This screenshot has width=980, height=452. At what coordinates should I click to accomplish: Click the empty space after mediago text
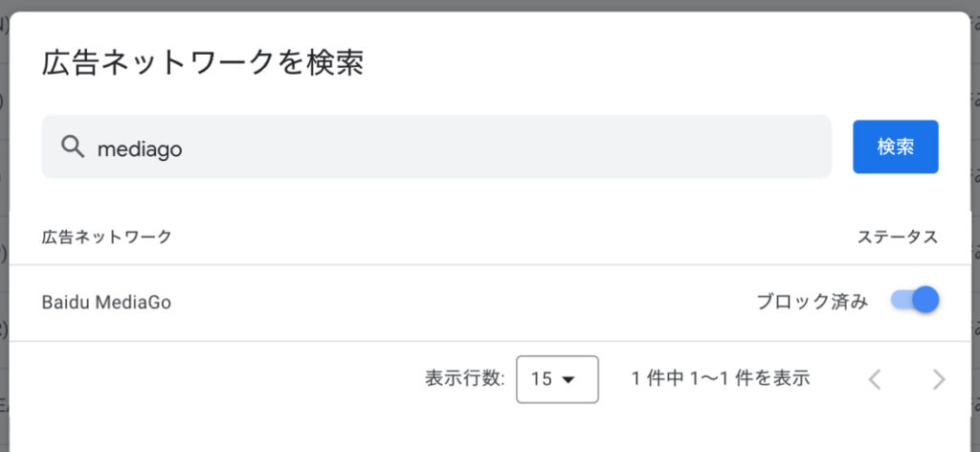pyautogui.click(x=500, y=148)
